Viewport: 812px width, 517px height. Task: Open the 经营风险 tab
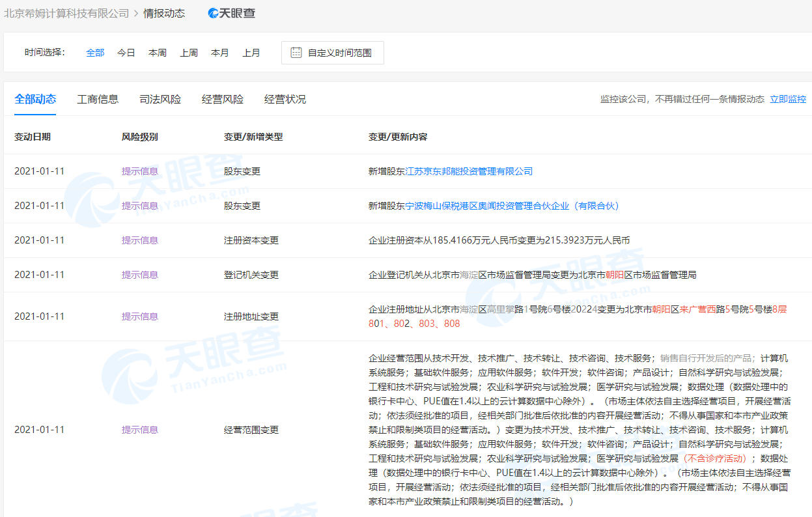(223, 99)
